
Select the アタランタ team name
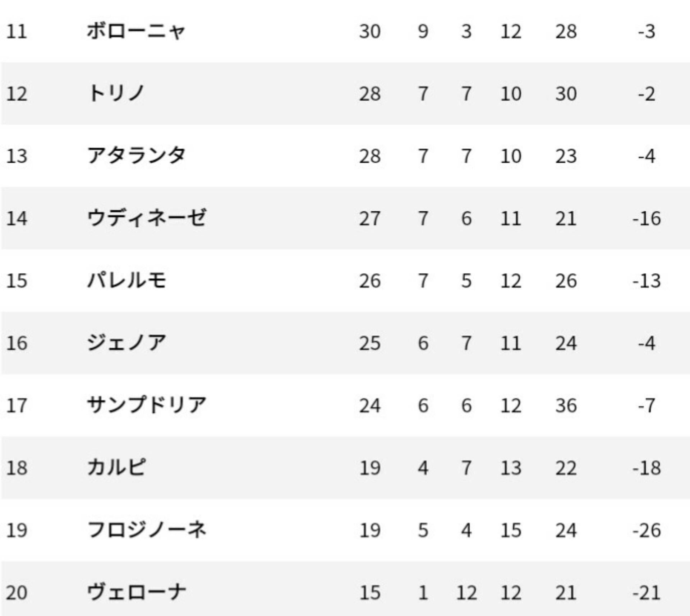pyautogui.click(x=136, y=156)
